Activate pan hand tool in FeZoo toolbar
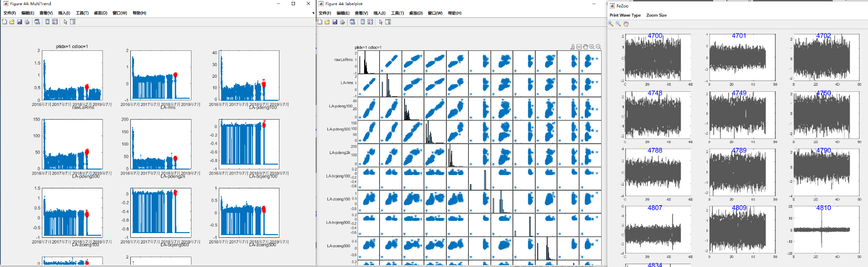Screen dimensions: 868x267 tap(626, 24)
